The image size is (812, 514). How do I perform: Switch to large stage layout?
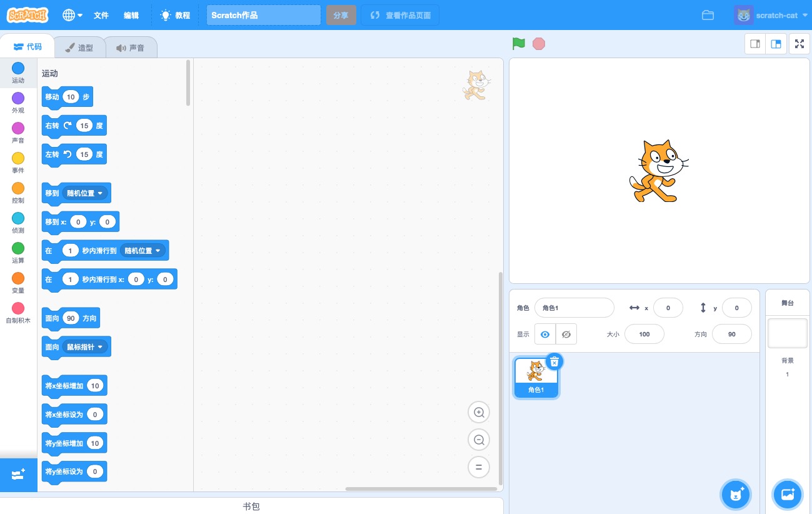776,44
